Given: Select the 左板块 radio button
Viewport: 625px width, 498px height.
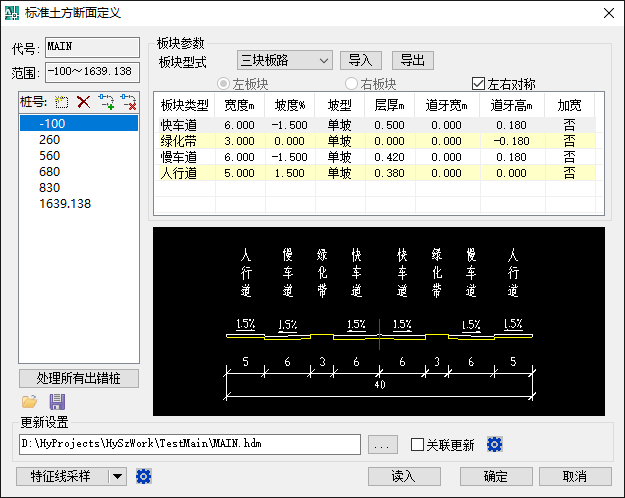Looking at the screenshot, I should (223, 84).
